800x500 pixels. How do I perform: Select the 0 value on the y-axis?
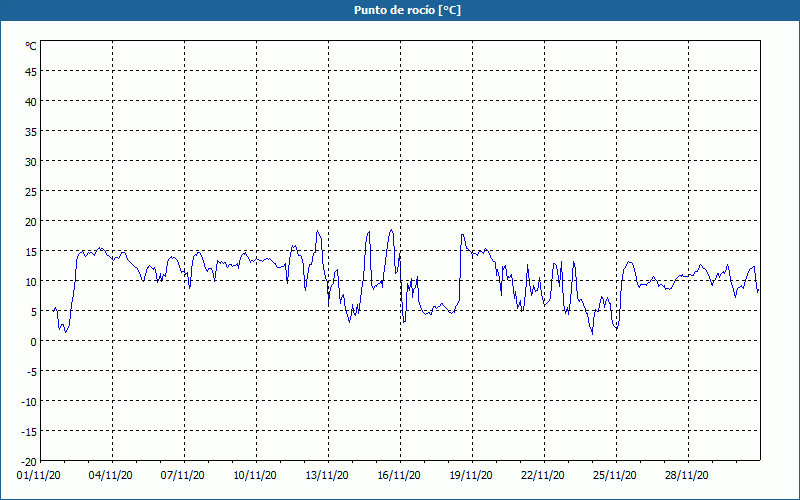(34, 342)
